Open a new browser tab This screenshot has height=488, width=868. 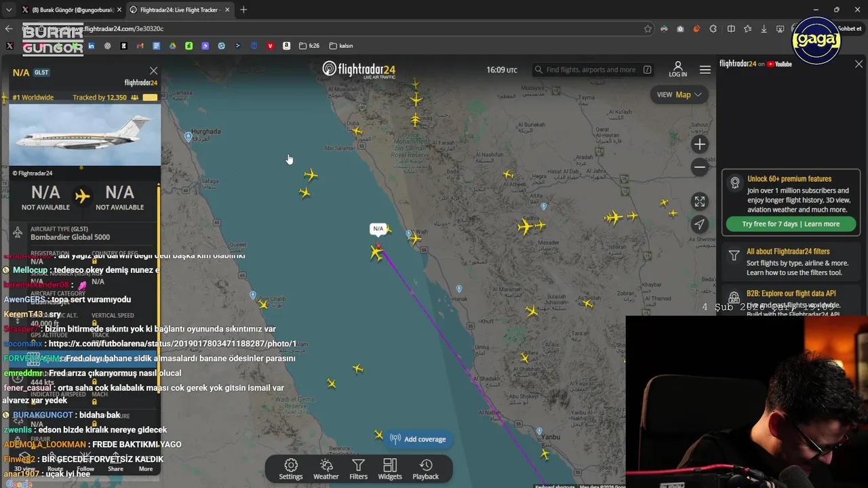click(243, 9)
